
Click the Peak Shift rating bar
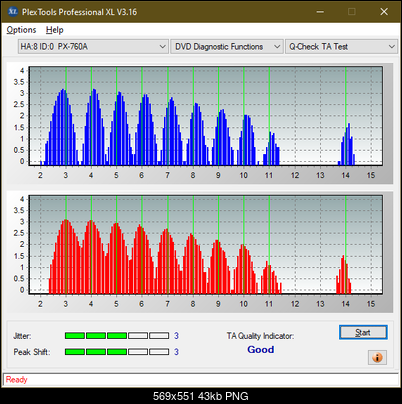point(117,352)
